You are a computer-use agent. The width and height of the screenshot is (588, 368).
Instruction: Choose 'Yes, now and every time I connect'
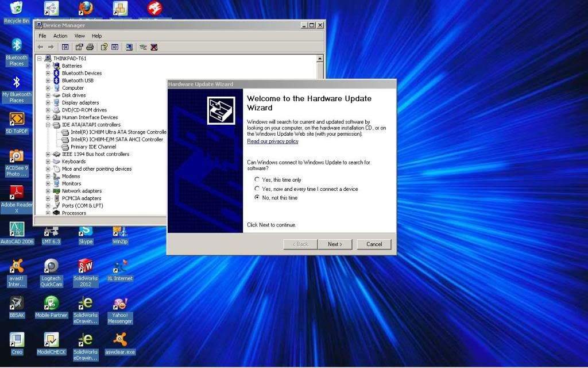[257, 189]
